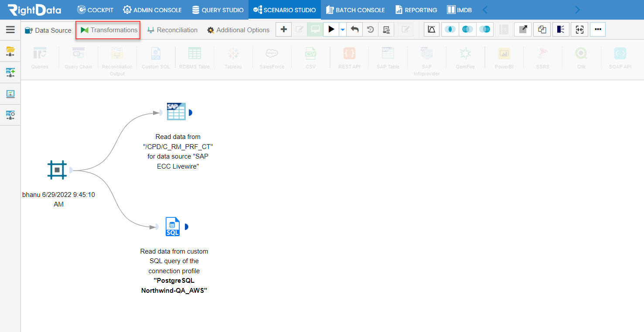Click the add new scenario sidebar icon
Image resolution: width=644 pixels, height=332 pixels.
[10, 72]
